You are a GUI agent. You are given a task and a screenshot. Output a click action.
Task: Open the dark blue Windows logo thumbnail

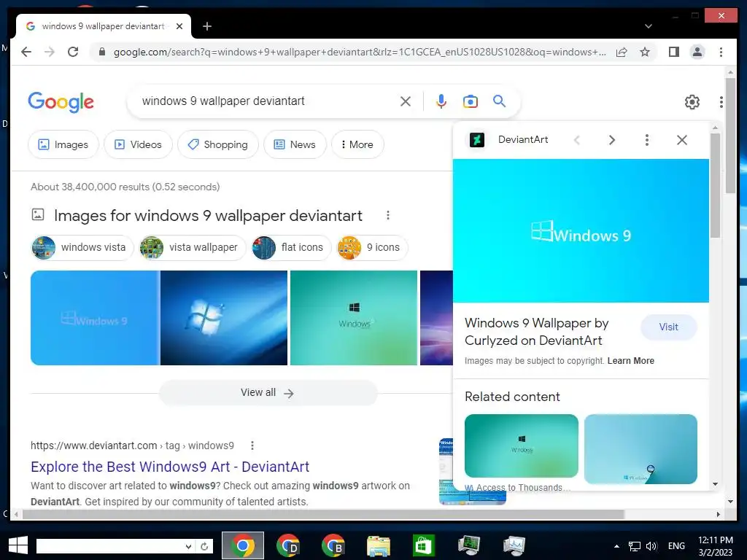coord(224,318)
